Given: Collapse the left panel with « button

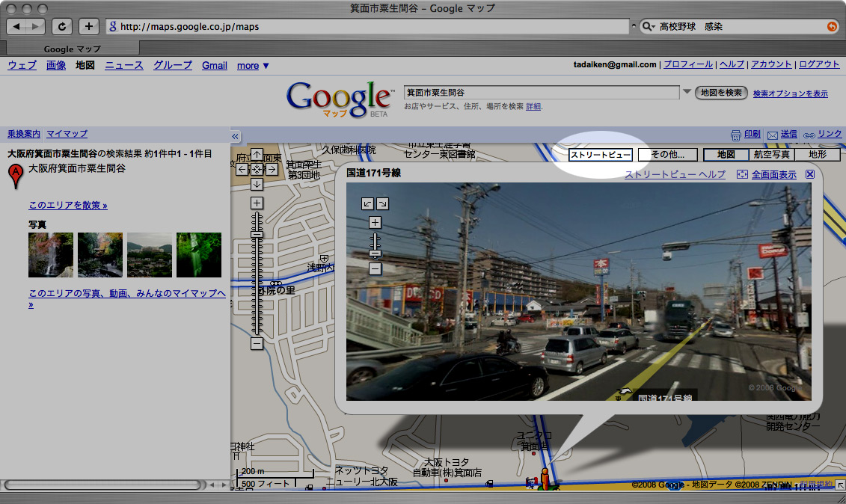Looking at the screenshot, I should (x=235, y=136).
